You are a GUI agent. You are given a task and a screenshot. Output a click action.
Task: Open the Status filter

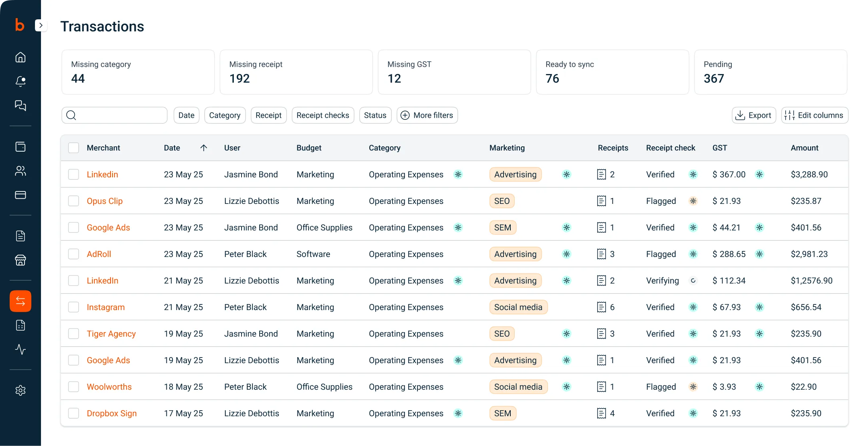tap(375, 115)
